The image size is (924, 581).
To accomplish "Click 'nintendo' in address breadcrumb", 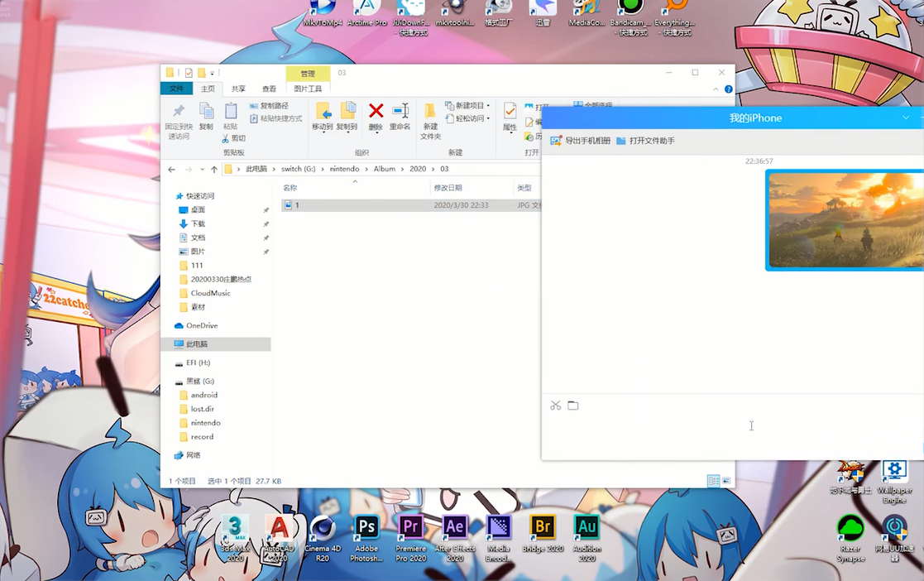I will [x=344, y=169].
